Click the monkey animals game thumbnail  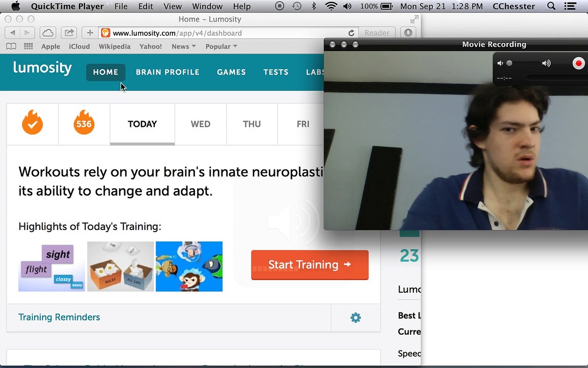pyautogui.click(x=189, y=267)
